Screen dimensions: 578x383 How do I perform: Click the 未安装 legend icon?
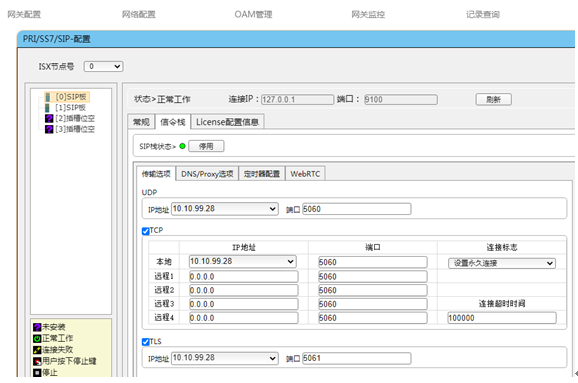(37, 327)
